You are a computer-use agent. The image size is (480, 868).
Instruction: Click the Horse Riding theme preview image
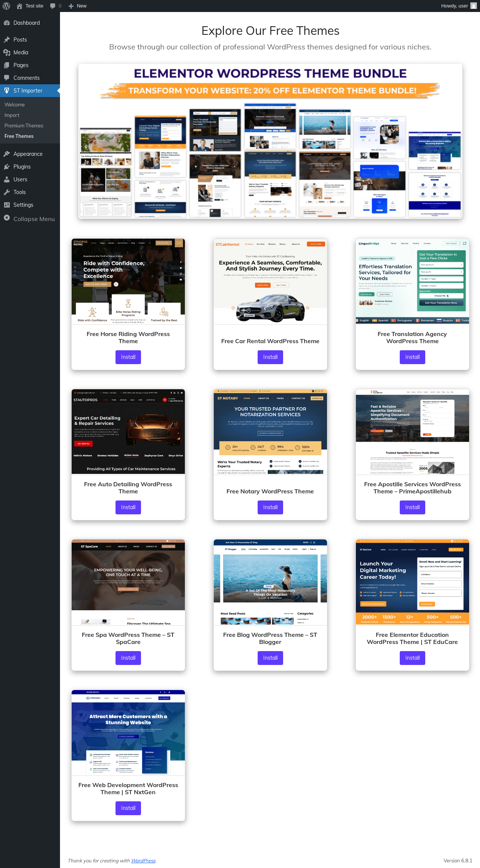pos(128,282)
